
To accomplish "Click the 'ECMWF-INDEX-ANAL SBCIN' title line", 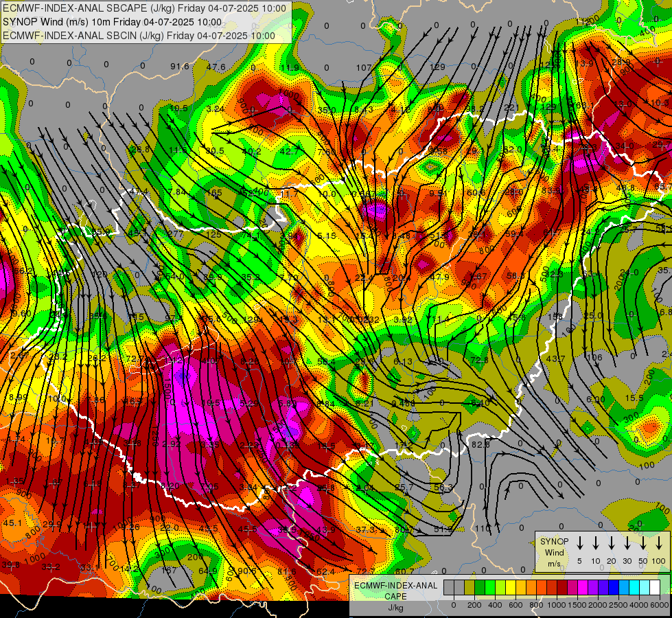I will click(139, 36).
